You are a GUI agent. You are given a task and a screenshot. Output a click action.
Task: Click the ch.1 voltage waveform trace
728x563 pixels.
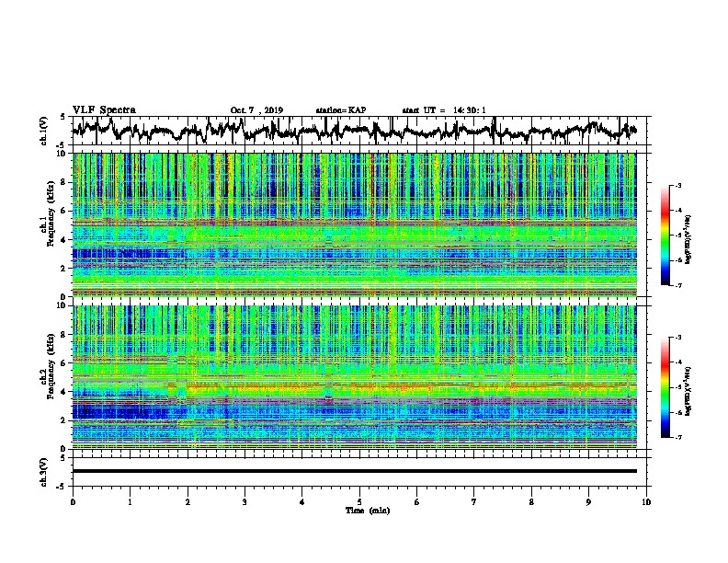pyautogui.click(x=354, y=131)
